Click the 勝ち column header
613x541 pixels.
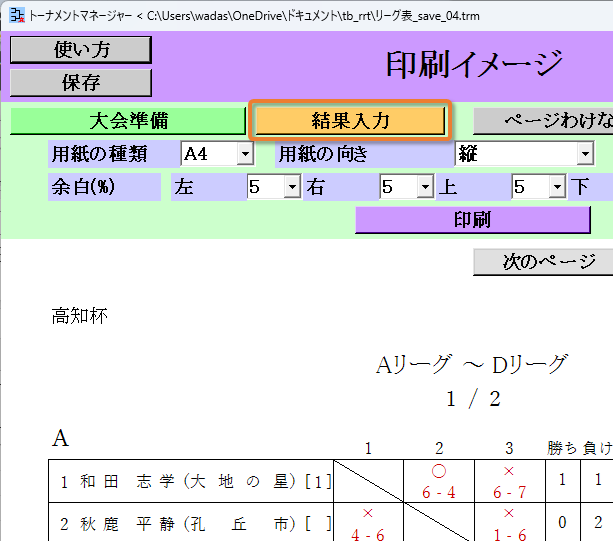click(x=562, y=448)
